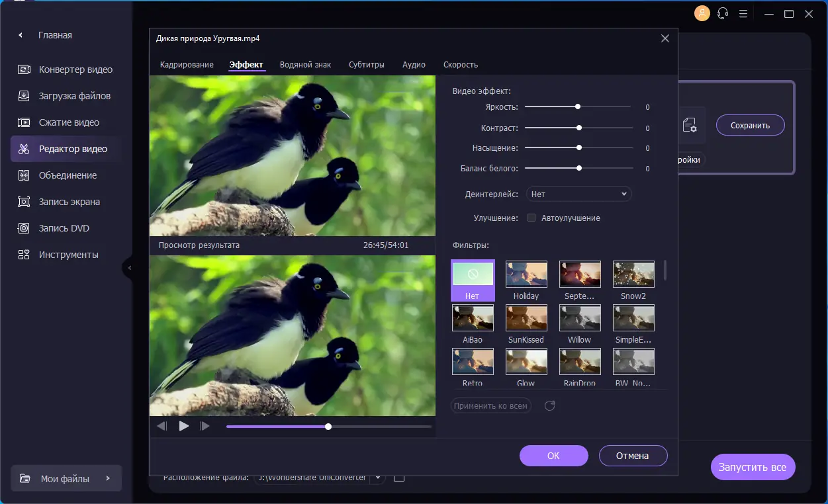This screenshot has height=504, width=828.
Task: Open the hamburger menu in title bar
Action: [744, 13]
